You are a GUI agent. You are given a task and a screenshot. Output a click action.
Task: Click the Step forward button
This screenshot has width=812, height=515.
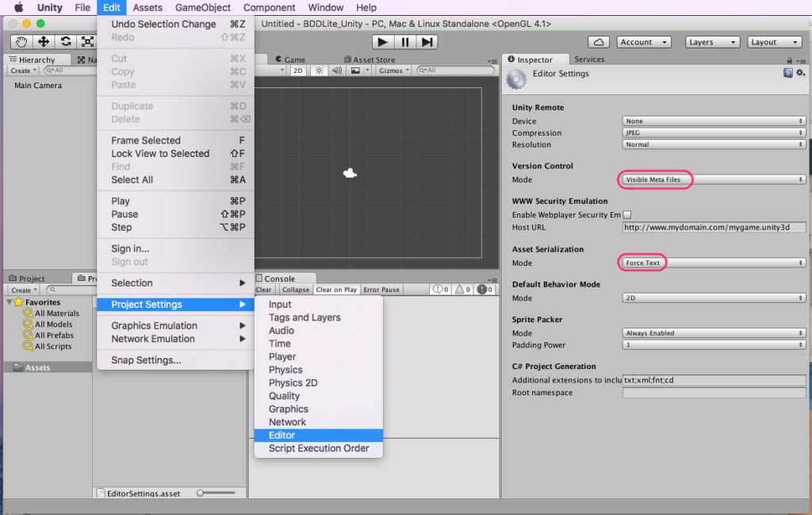click(427, 42)
